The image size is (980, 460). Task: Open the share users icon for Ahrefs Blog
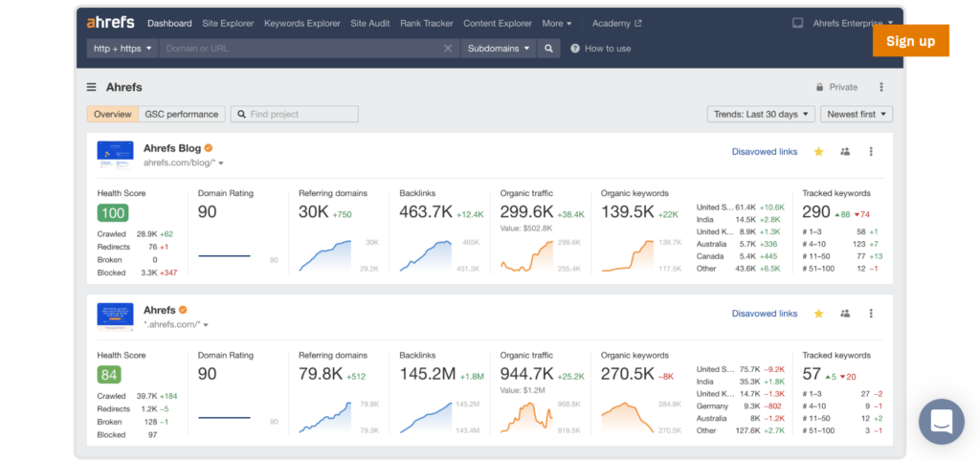[845, 152]
